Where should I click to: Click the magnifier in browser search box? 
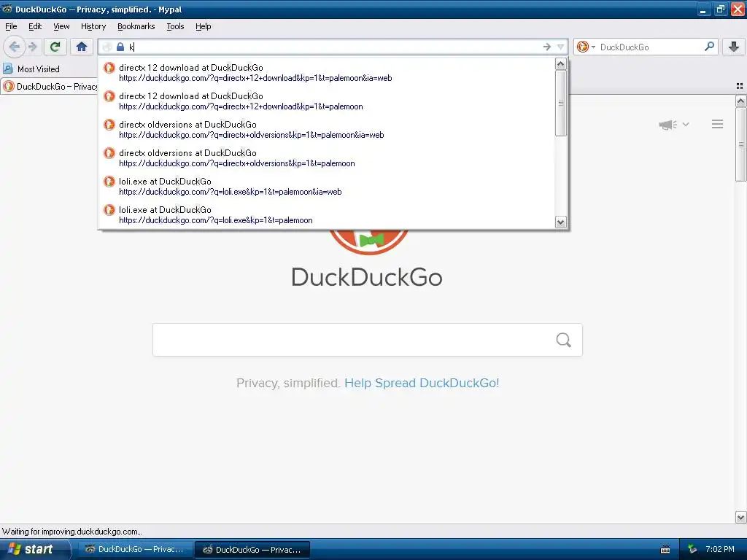pos(709,46)
